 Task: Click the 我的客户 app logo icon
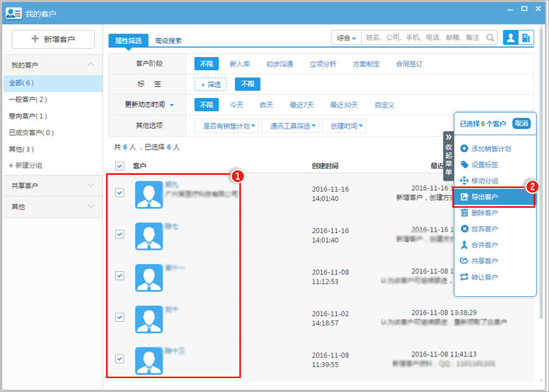click(14, 13)
